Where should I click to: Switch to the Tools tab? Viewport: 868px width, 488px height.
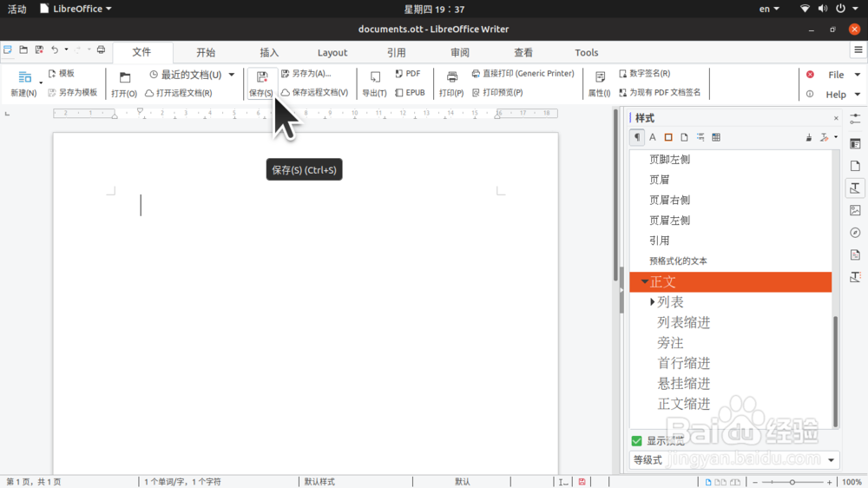coord(586,53)
